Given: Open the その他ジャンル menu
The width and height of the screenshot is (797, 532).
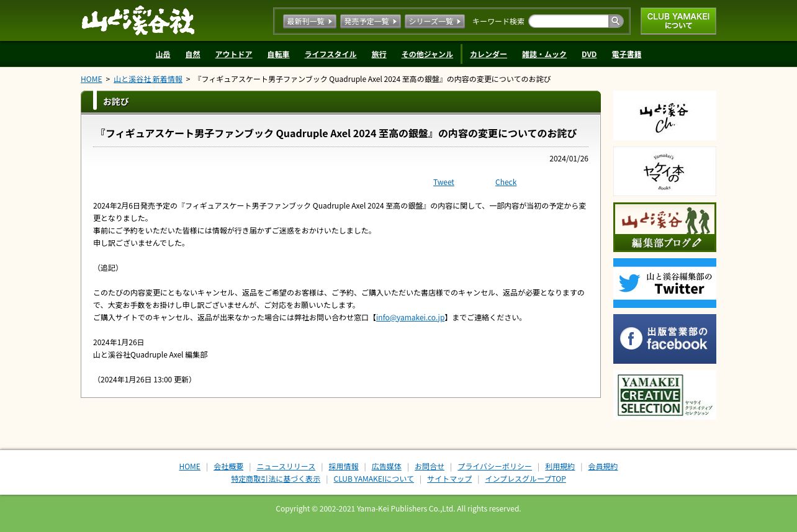Looking at the screenshot, I should (x=427, y=55).
